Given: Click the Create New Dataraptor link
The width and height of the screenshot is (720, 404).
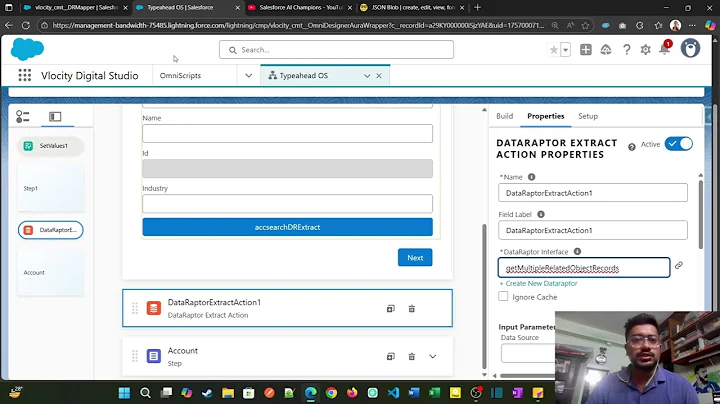Looking at the screenshot, I should tap(538, 283).
